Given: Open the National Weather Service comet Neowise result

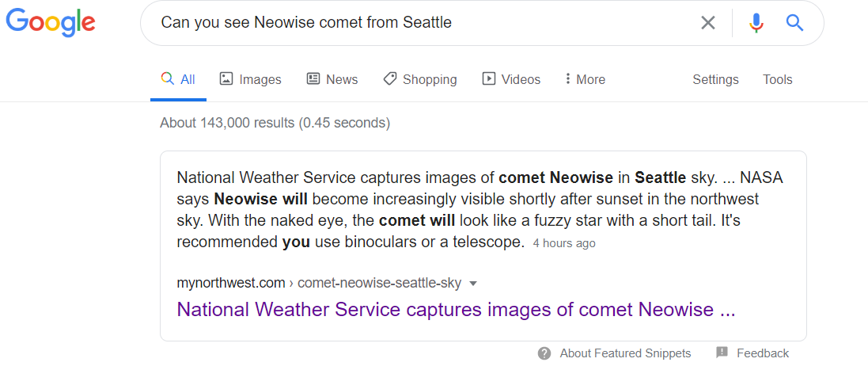Looking at the screenshot, I should click(456, 309).
